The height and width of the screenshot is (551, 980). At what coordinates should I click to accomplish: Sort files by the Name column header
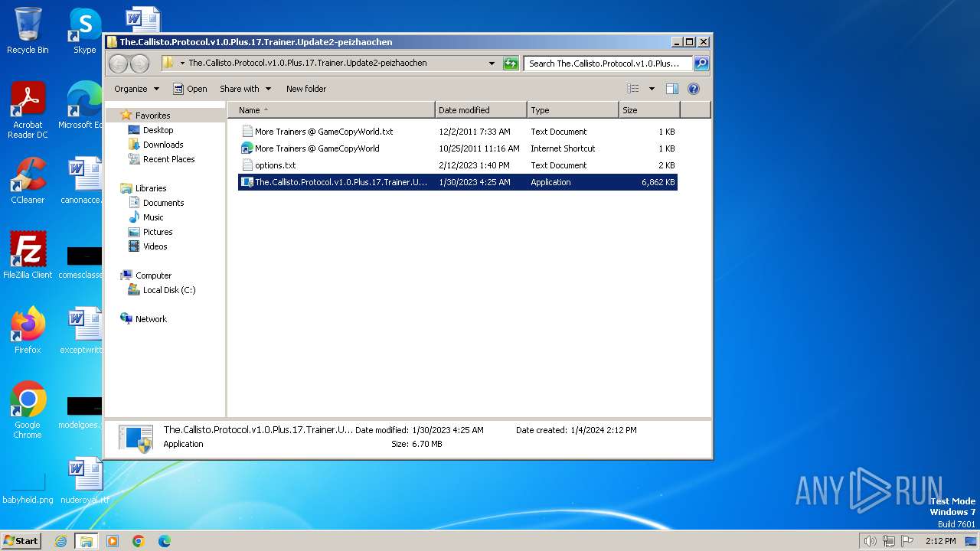tap(332, 110)
